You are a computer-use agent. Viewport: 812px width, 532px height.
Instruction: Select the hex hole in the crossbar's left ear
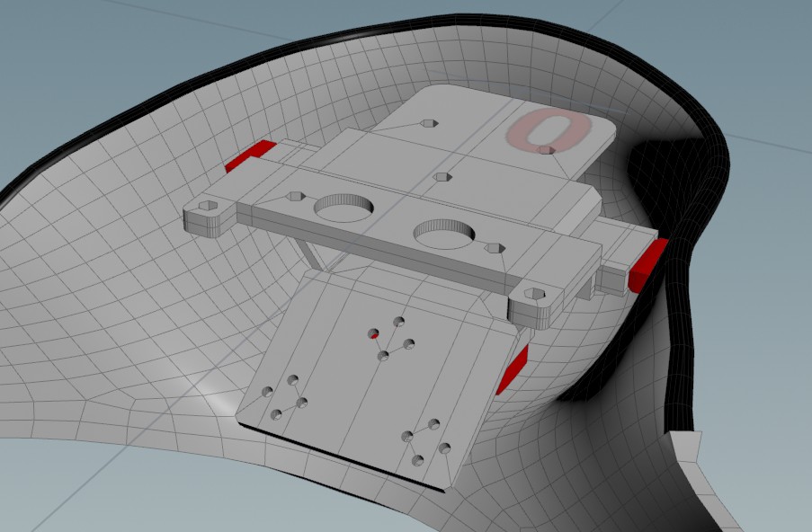click(208, 208)
